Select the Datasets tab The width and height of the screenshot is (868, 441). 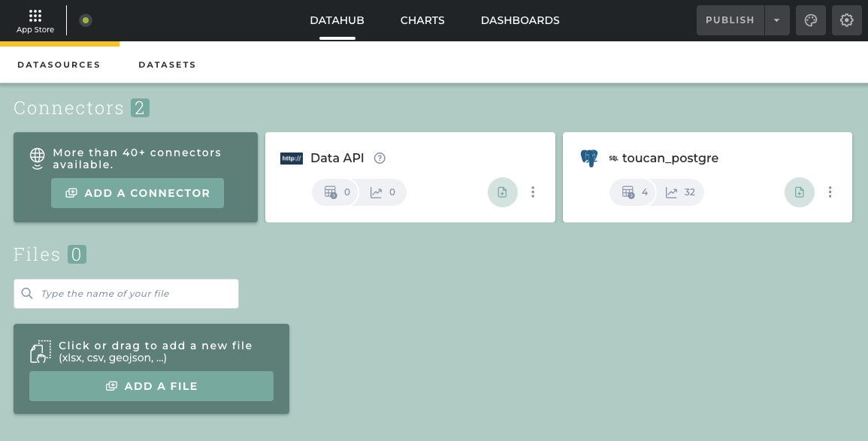coord(167,65)
